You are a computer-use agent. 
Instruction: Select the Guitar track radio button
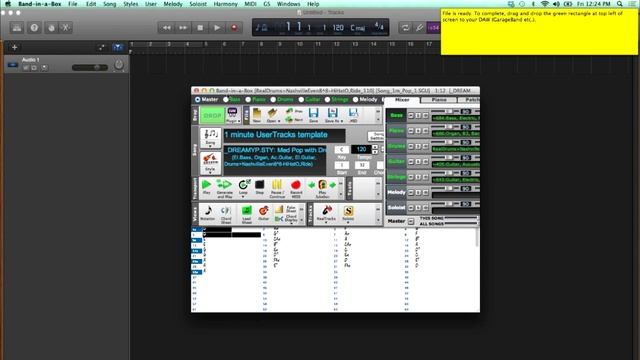pos(301,100)
